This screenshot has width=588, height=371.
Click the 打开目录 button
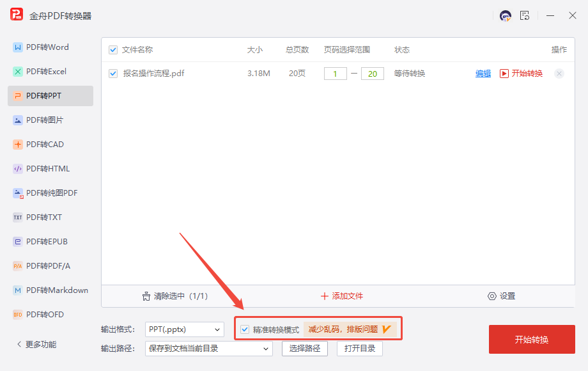[360, 349]
